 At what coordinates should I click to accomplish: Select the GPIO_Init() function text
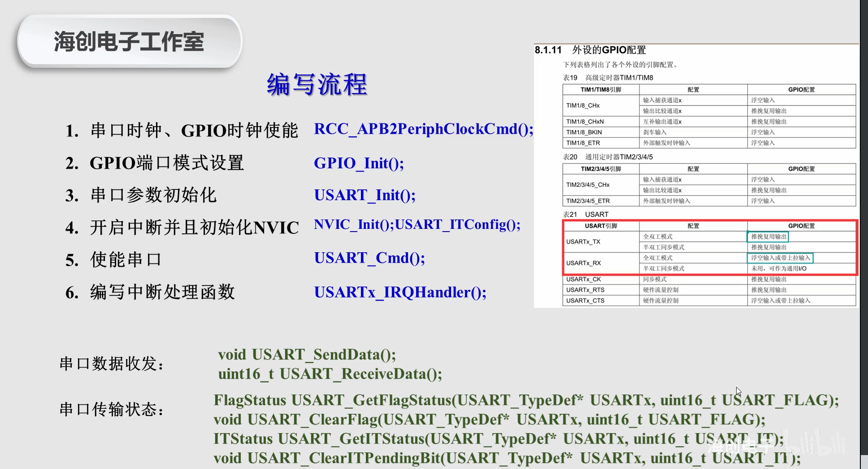(x=359, y=163)
